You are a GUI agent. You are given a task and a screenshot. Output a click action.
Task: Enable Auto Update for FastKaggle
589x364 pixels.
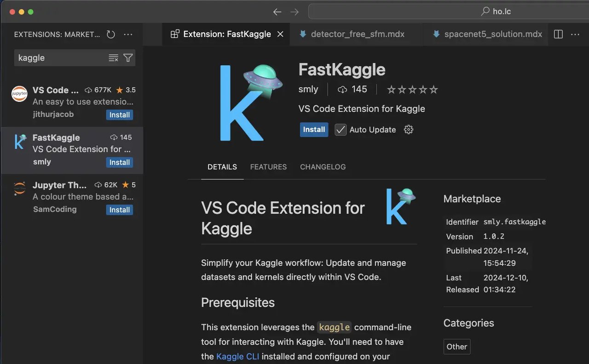340,130
